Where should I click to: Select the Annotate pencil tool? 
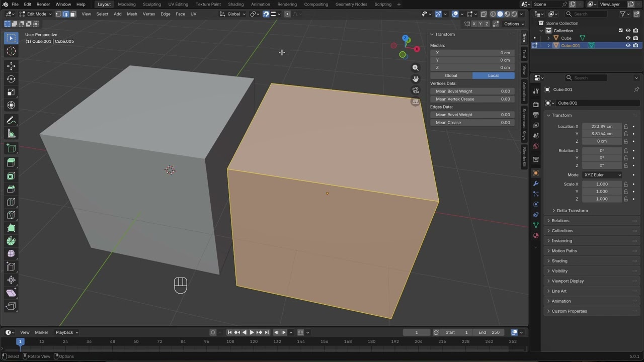[11, 121]
